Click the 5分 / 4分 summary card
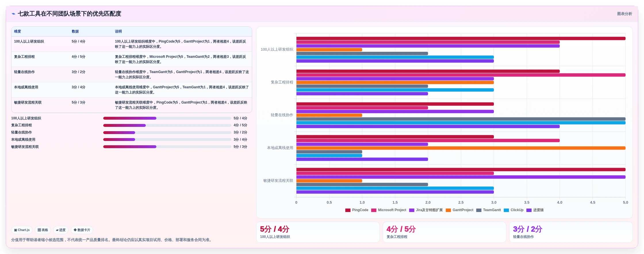 [x=318, y=232]
